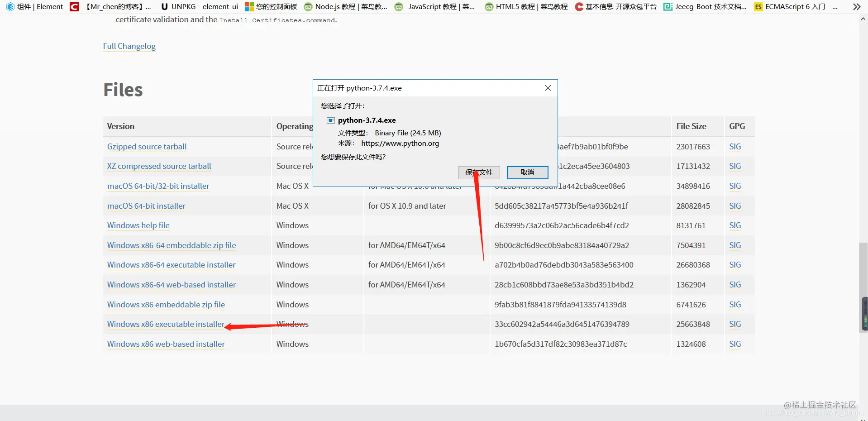Open the 您的控制面板 bookmark
This screenshot has width=868, height=421.
pyautogui.click(x=271, y=7)
